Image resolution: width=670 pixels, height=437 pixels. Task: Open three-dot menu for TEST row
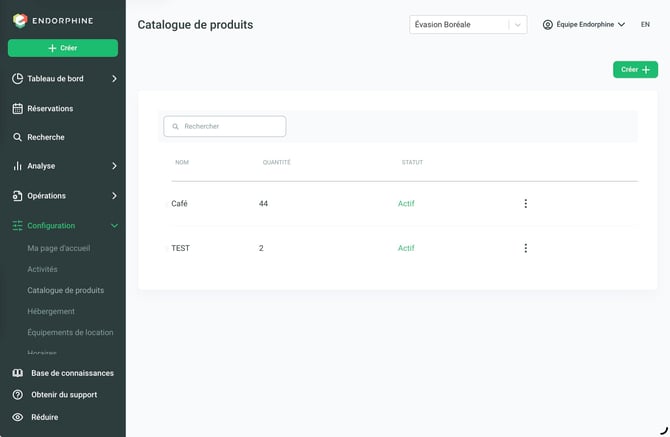[x=526, y=248]
